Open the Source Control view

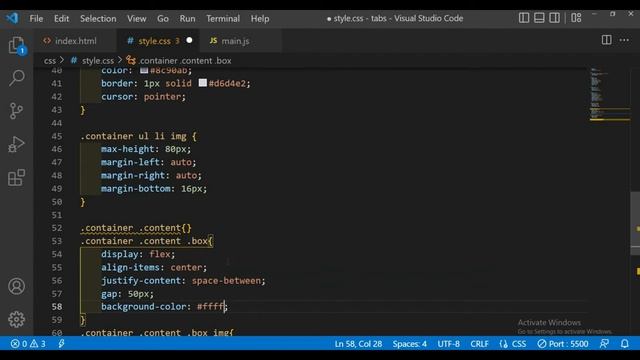coord(16,111)
